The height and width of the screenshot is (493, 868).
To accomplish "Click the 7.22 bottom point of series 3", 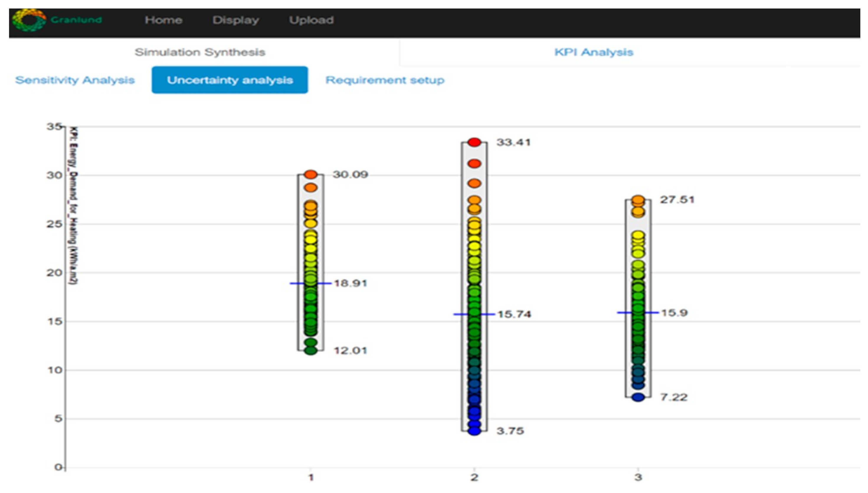I will click(638, 397).
